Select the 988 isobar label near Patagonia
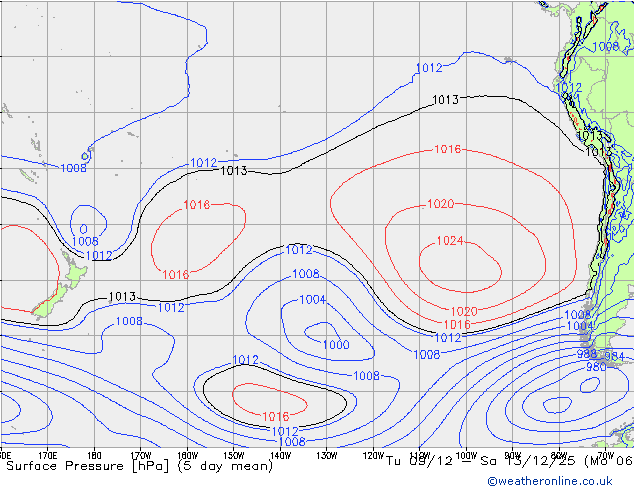 (x=587, y=354)
